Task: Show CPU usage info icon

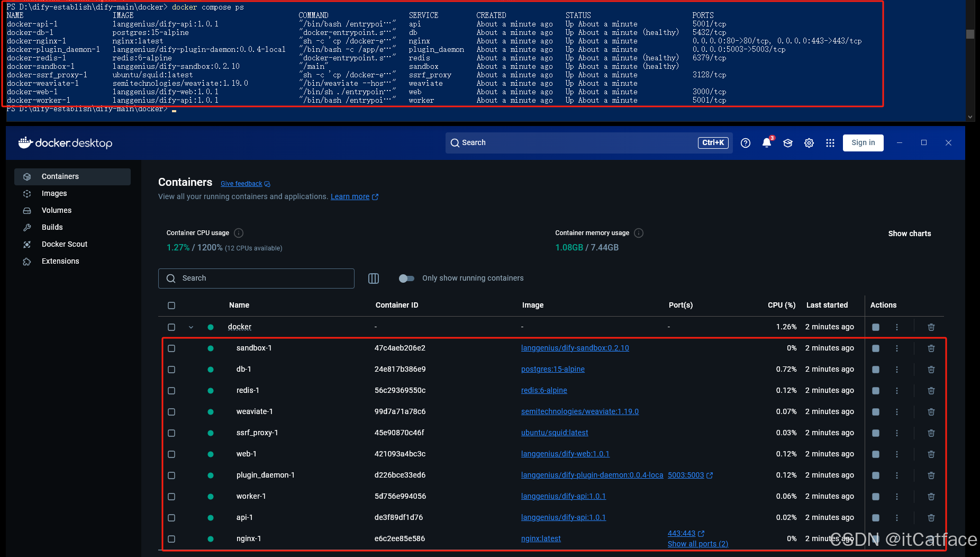Action: tap(239, 233)
